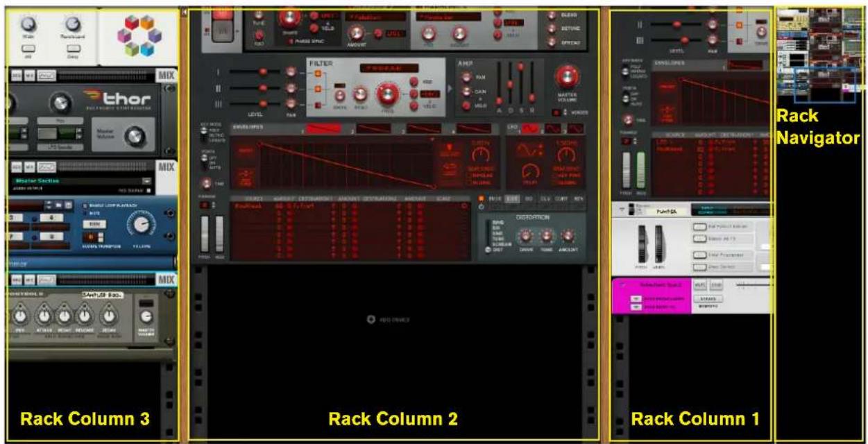Click the Distortion AMOUNT knob
The height and width of the screenshot is (444, 868).
point(568,236)
